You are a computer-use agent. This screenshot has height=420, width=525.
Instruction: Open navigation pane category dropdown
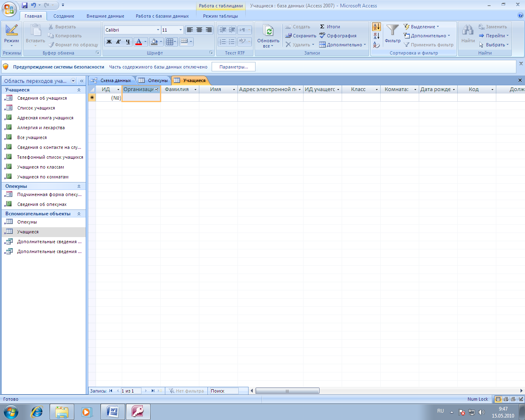coord(73,81)
